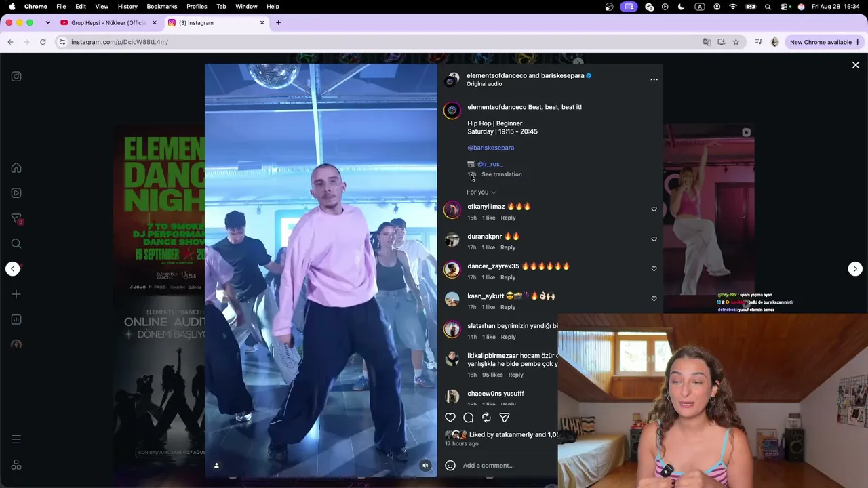
Task: Click the Add a comment field
Action: point(509,466)
